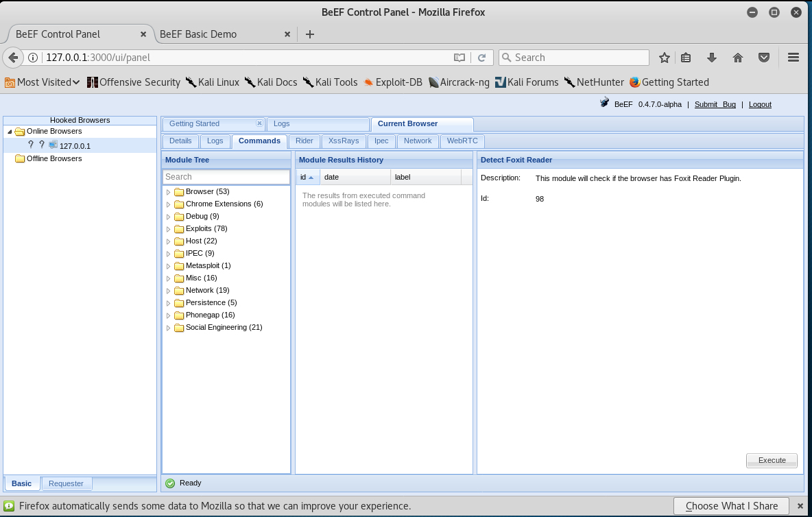Click the Firefox home icon
Screen dimensions: 812x517
(x=738, y=58)
